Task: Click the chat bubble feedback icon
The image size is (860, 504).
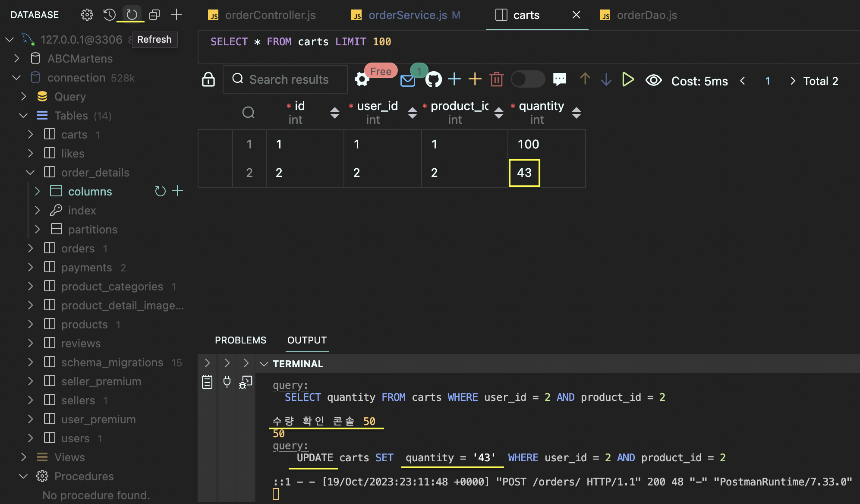Action: pyautogui.click(x=560, y=79)
